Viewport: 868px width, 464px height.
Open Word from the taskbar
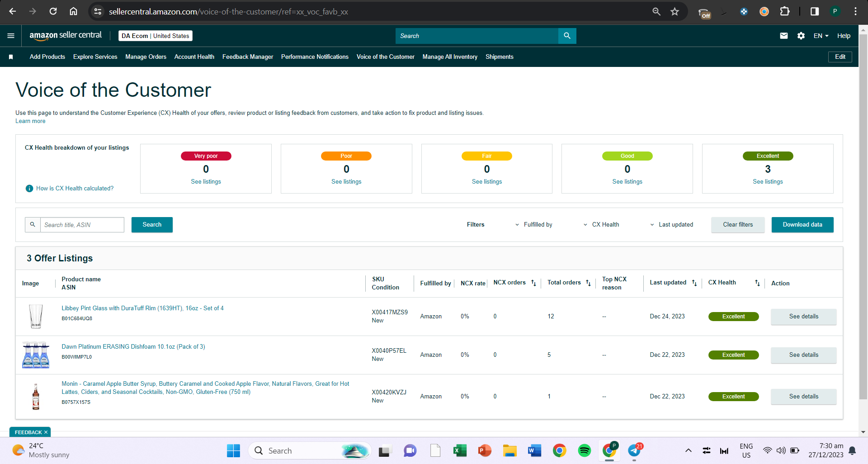point(534,450)
